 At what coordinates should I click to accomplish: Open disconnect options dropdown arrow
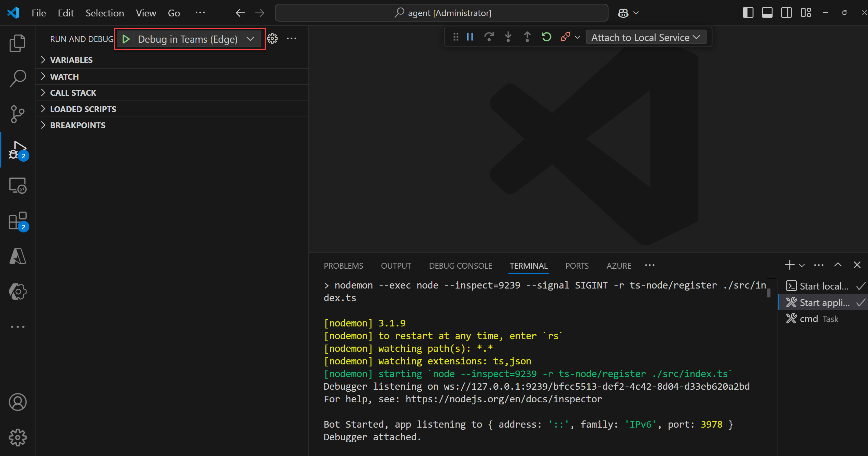click(577, 37)
